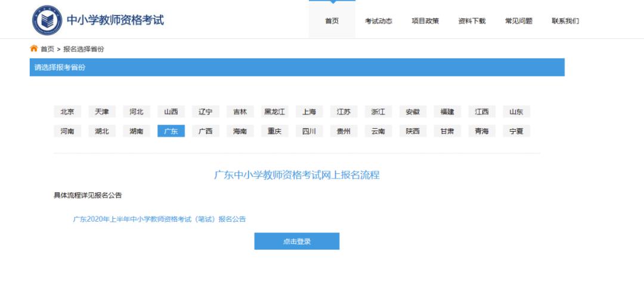The width and height of the screenshot is (644, 308).
Task: Select the 重庆 province button
Action: coord(274,131)
